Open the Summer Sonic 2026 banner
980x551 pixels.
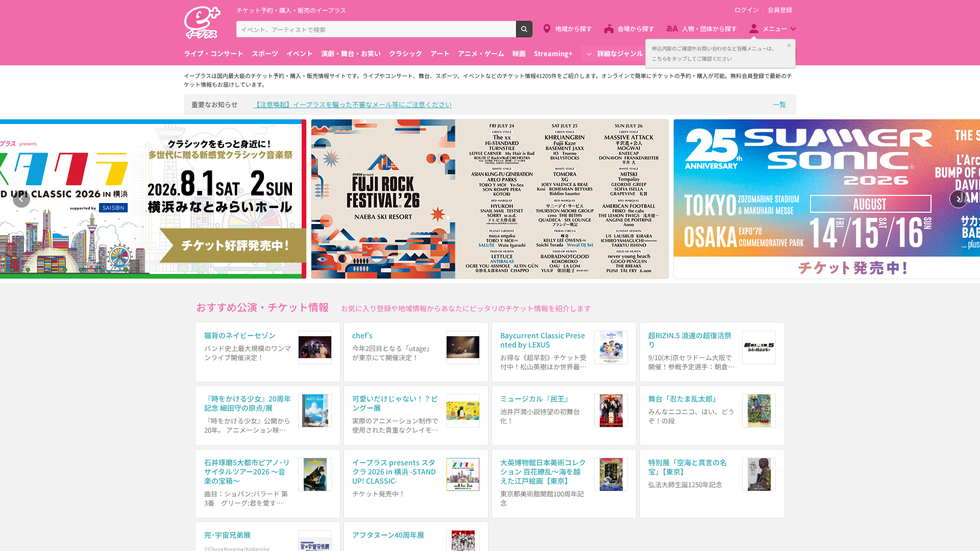pyautogui.click(x=827, y=199)
